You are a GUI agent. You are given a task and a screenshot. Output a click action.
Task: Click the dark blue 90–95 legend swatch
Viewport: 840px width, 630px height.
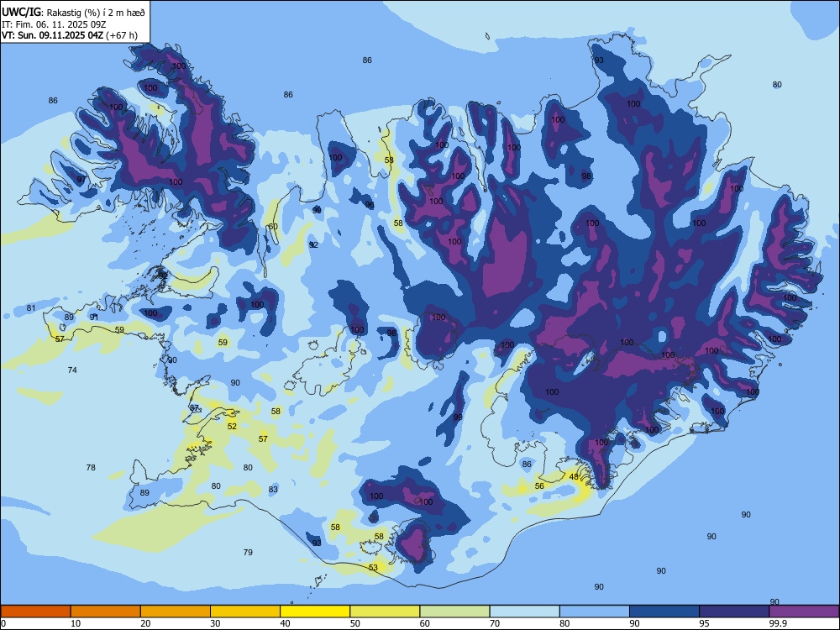[x=664, y=612]
